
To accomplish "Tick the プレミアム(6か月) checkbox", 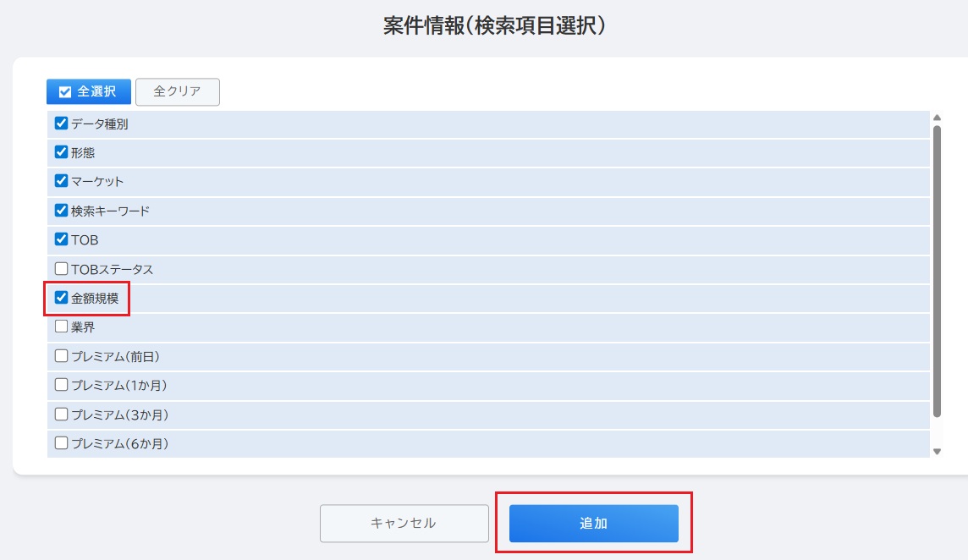I will 61,443.
